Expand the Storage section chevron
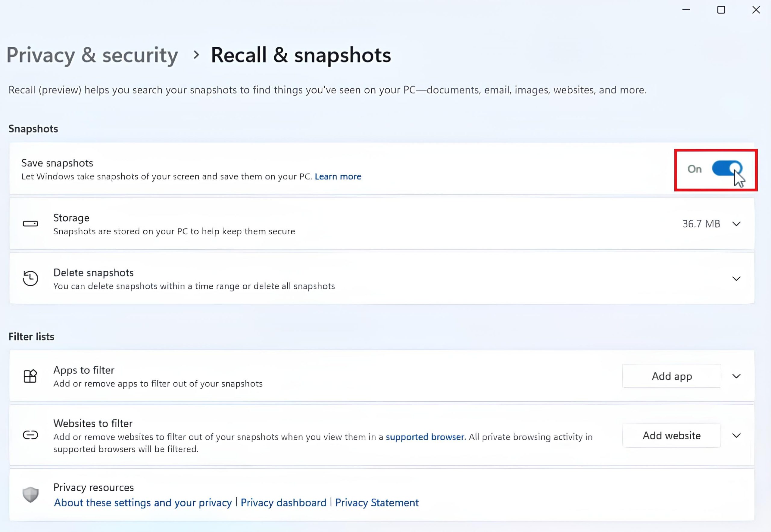Viewport: 771px width, 532px height. click(736, 224)
